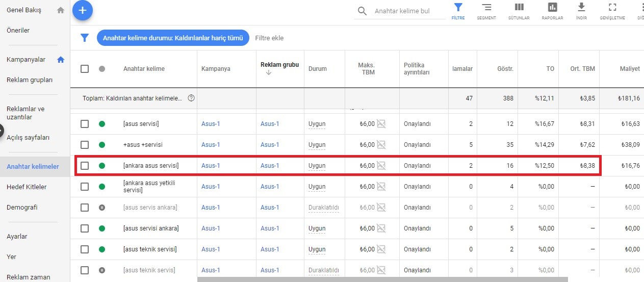Screen dimensions: 644x282
Task: Check the +asus +servisi row checkbox
Action: coord(85,145)
